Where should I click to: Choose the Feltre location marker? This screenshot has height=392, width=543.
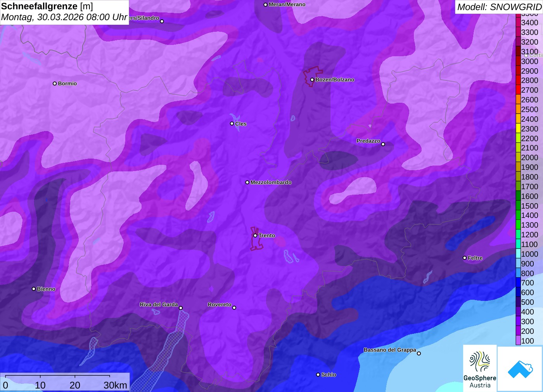pyautogui.click(x=465, y=258)
